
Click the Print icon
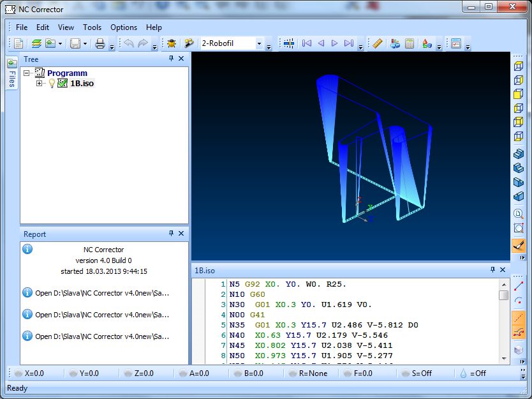pyautogui.click(x=100, y=43)
